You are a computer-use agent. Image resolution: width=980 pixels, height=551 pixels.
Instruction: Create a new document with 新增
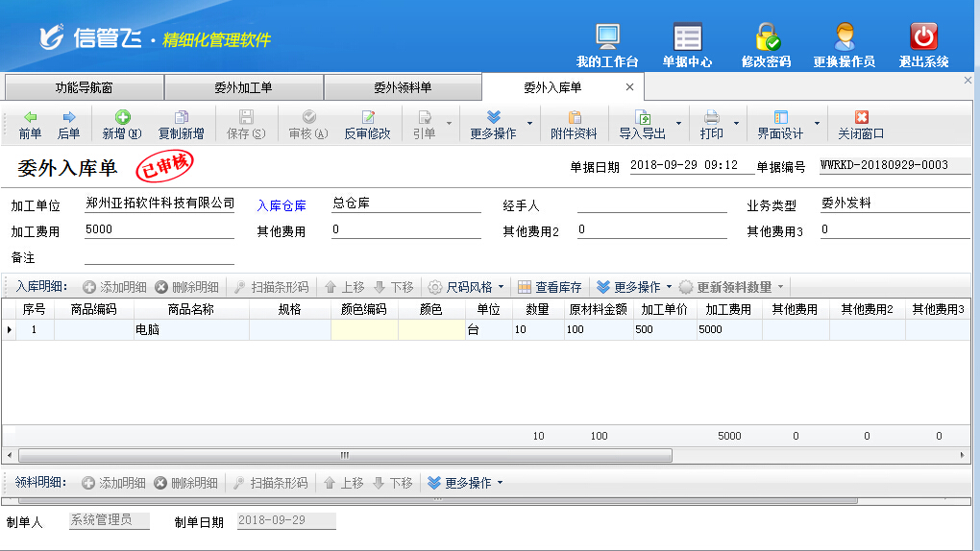[x=122, y=125]
